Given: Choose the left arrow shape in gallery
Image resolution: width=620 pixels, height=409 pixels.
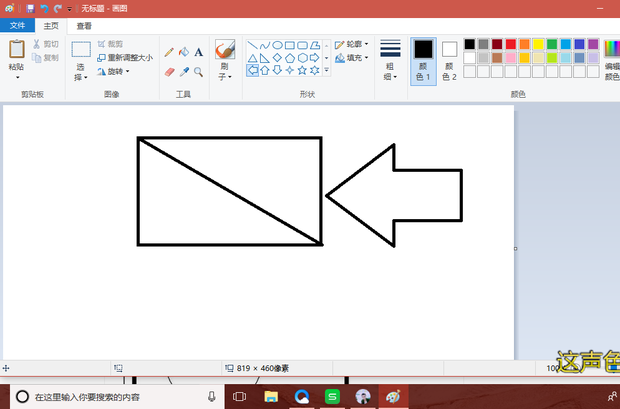Looking at the screenshot, I should [x=253, y=71].
